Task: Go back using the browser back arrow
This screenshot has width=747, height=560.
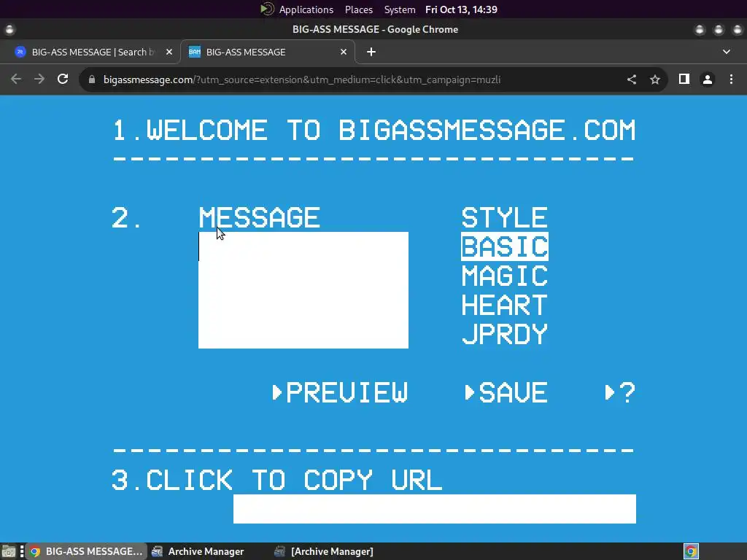Action: pyautogui.click(x=16, y=79)
